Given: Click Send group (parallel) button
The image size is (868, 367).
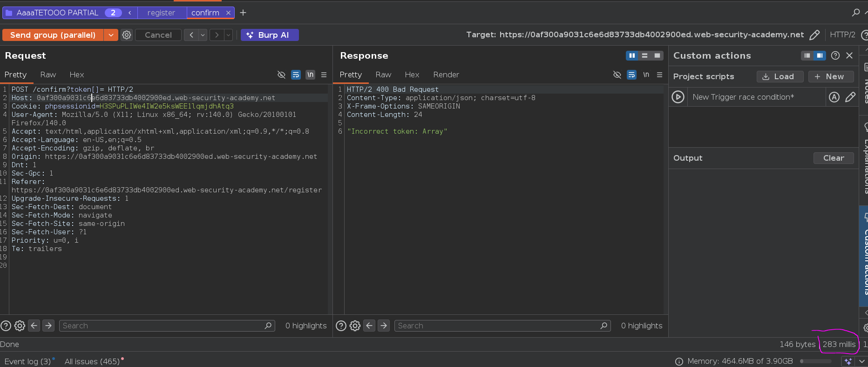Looking at the screenshot, I should [53, 35].
